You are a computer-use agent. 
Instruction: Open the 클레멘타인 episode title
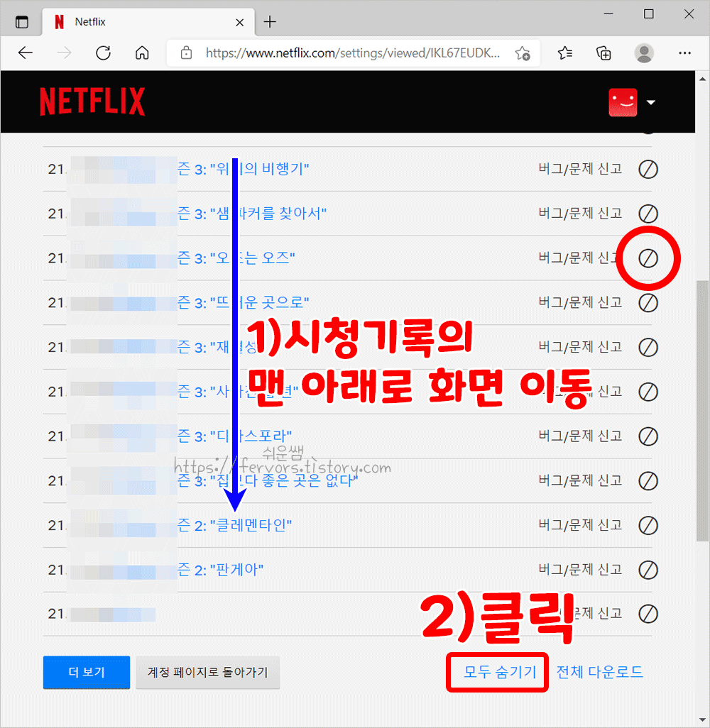click(x=234, y=526)
